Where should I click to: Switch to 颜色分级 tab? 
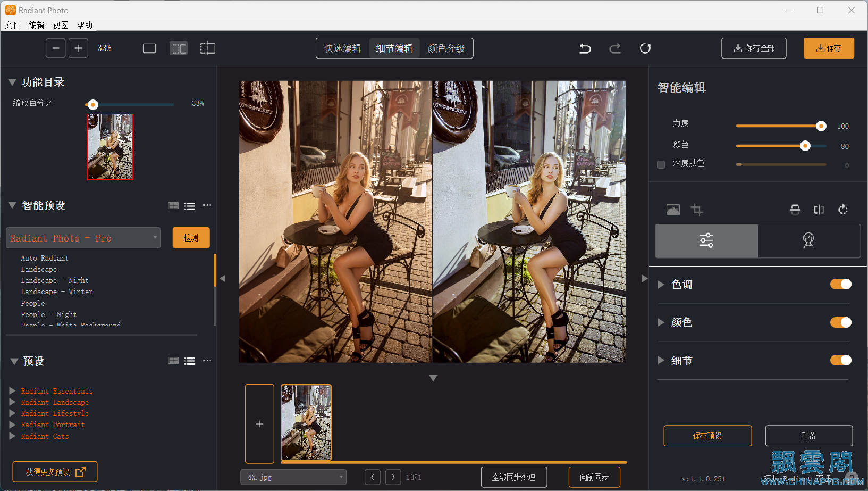[x=446, y=48]
